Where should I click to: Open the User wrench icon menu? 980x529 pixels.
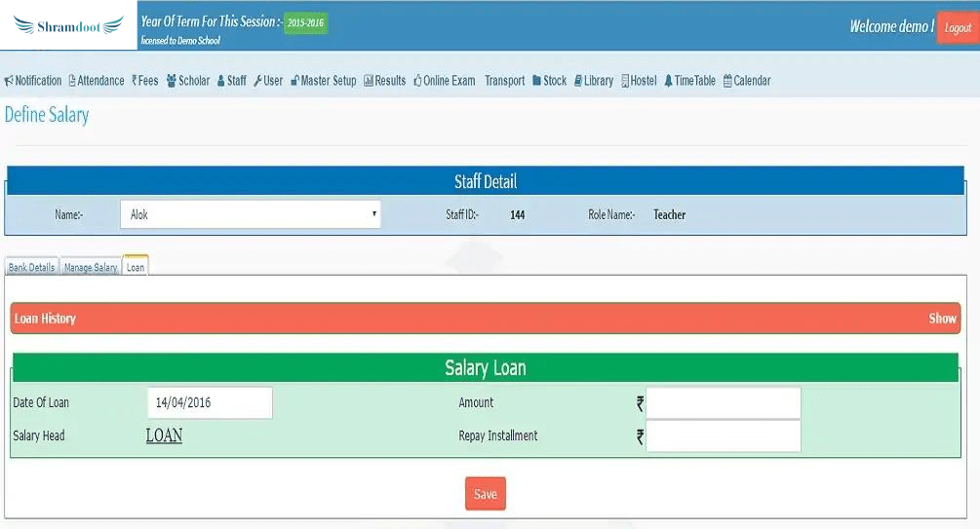coord(257,81)
